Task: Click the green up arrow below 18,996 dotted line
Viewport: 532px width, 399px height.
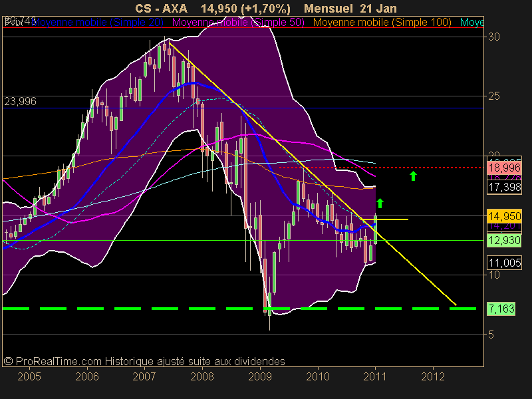Action: click(x=413, y=176)
